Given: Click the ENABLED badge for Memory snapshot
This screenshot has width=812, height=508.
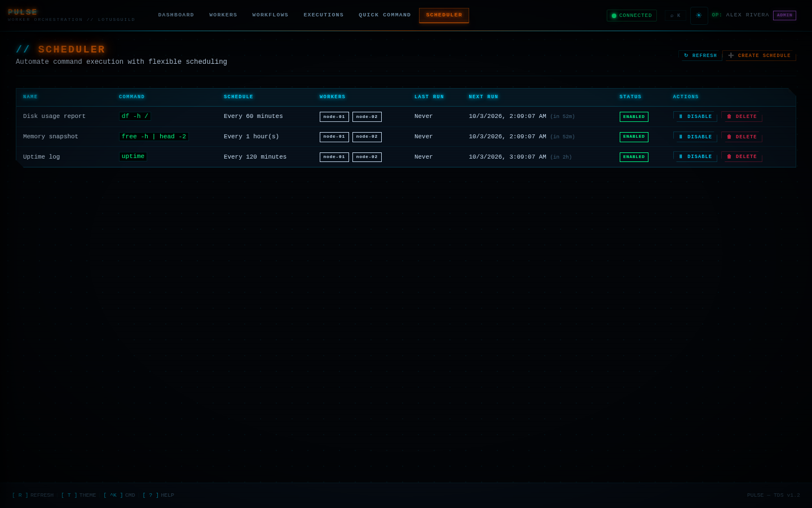Looking at the screenshot, I should pos(634,137).
